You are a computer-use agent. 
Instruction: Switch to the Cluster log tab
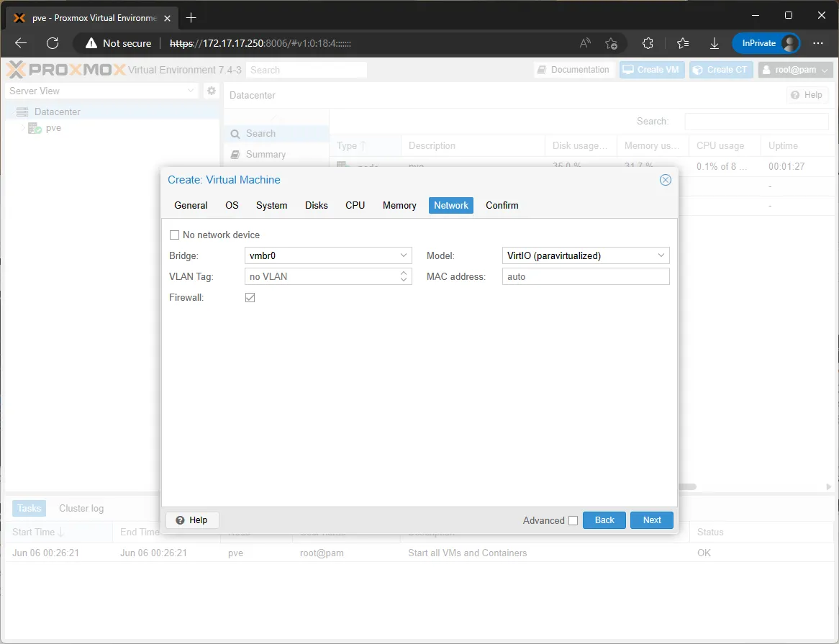pyautogui.click(x=81, y=508)
